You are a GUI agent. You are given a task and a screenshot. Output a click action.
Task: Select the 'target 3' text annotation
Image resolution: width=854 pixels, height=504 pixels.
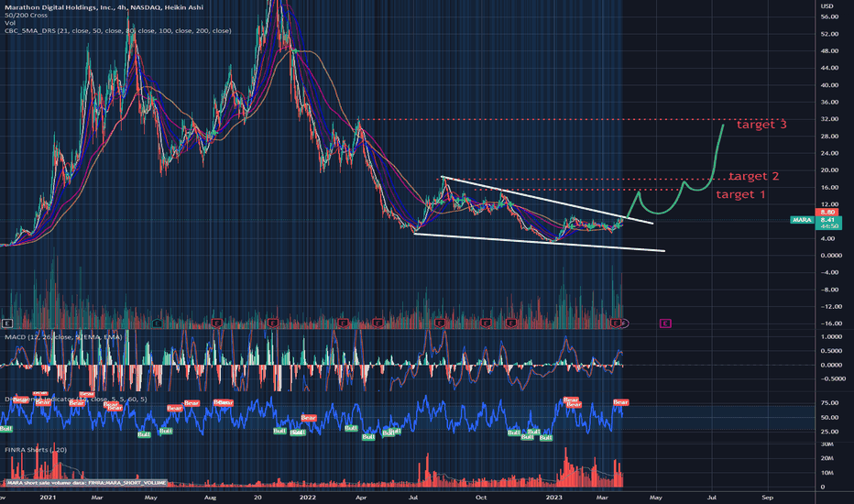click(761, 125)
